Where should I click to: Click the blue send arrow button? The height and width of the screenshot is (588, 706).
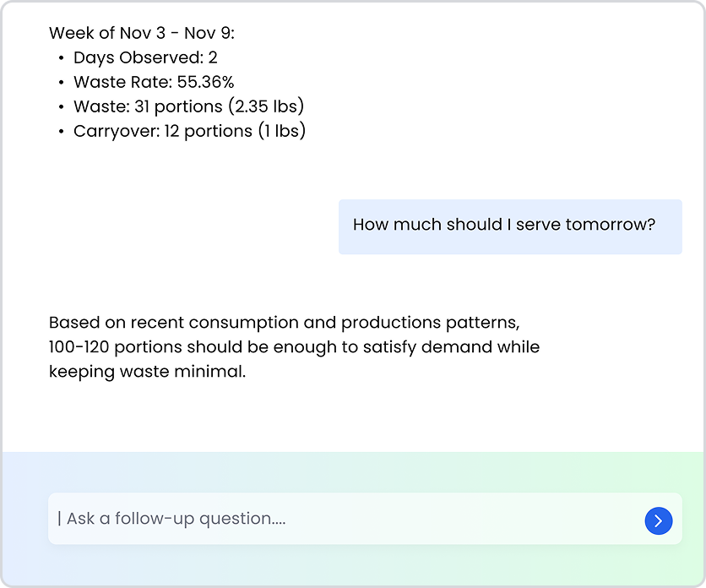pyautogui.click(x=658, y=520)
